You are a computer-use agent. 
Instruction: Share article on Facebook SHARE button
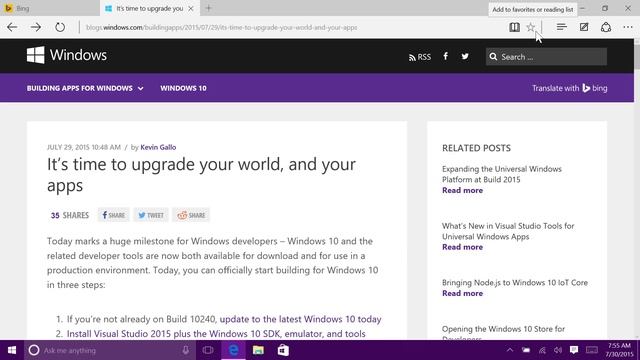pos(113,215)
